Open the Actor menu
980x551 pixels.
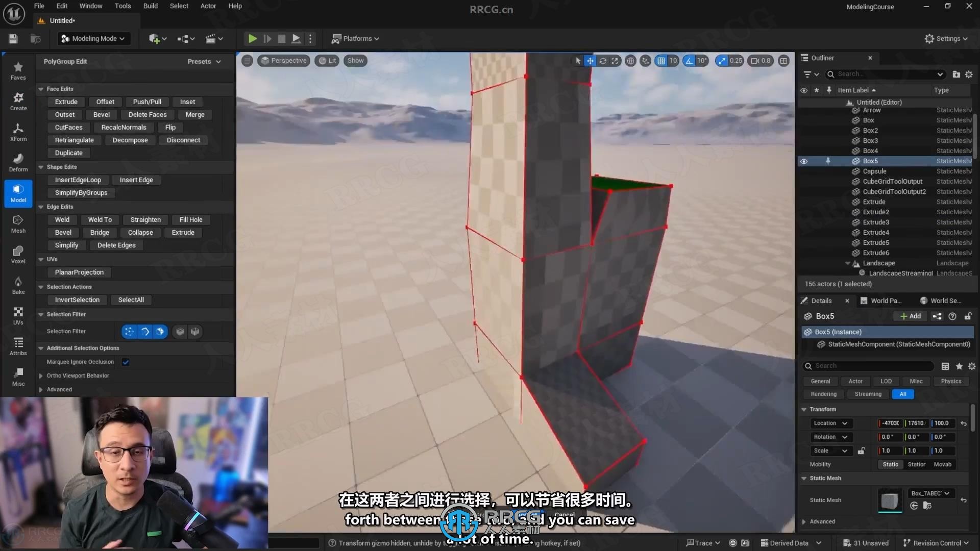tap(208, 6)
